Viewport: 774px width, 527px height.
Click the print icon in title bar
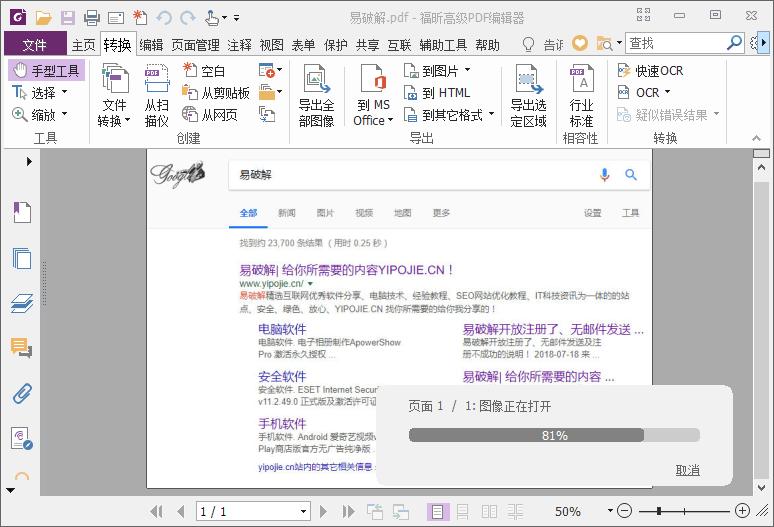[x=92, y=17]
